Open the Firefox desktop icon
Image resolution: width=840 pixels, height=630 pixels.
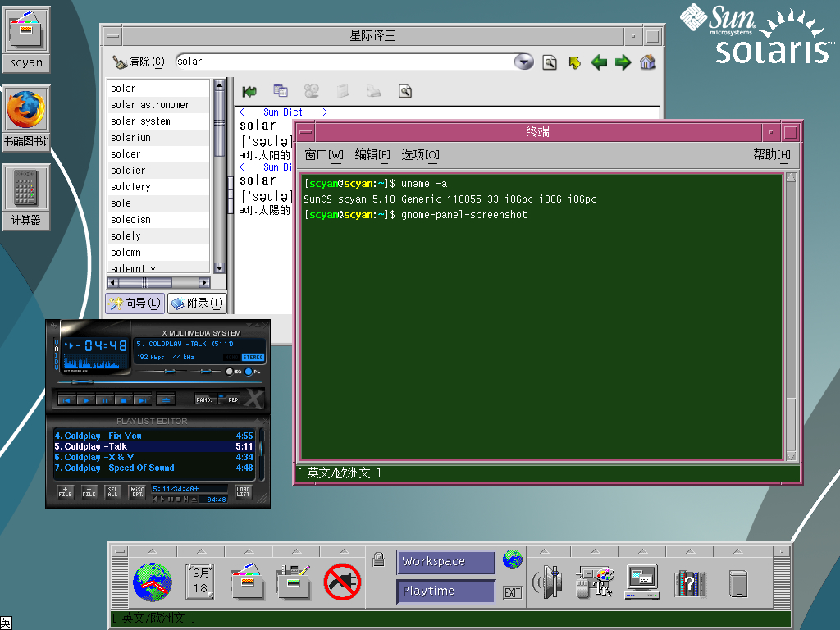(x=25, y=110)
